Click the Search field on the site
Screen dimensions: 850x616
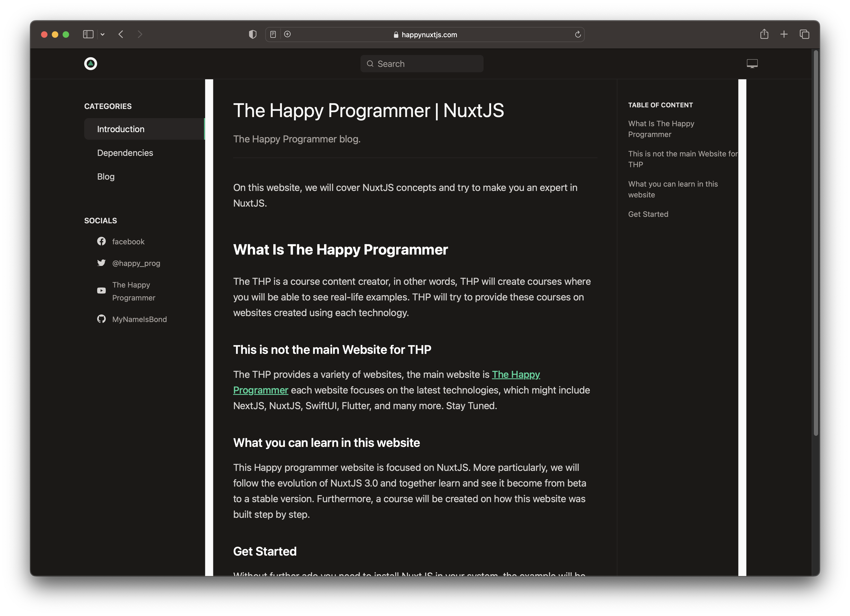pyautogui.click(x=421, y=64)
